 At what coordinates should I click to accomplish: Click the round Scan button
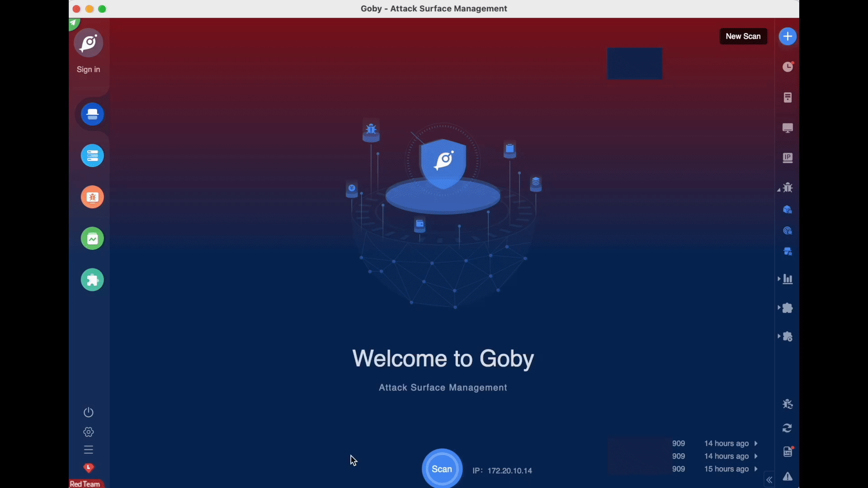pyautogui.click(x=442, y=469)
